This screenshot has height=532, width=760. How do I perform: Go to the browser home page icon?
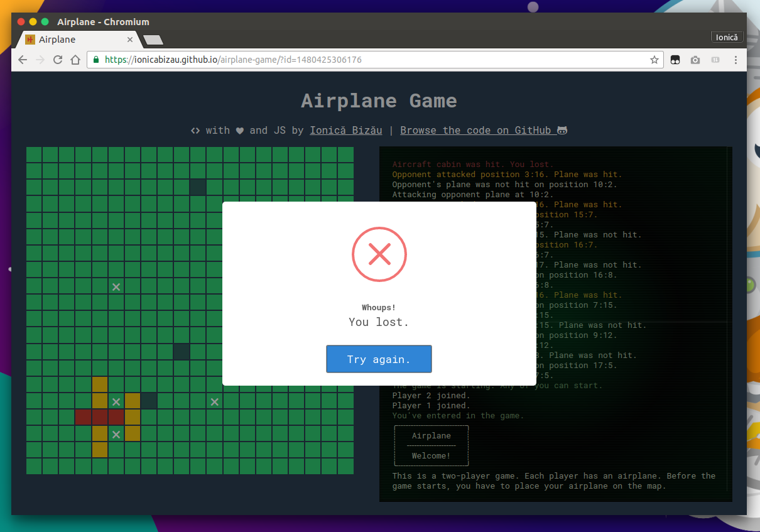75,60
